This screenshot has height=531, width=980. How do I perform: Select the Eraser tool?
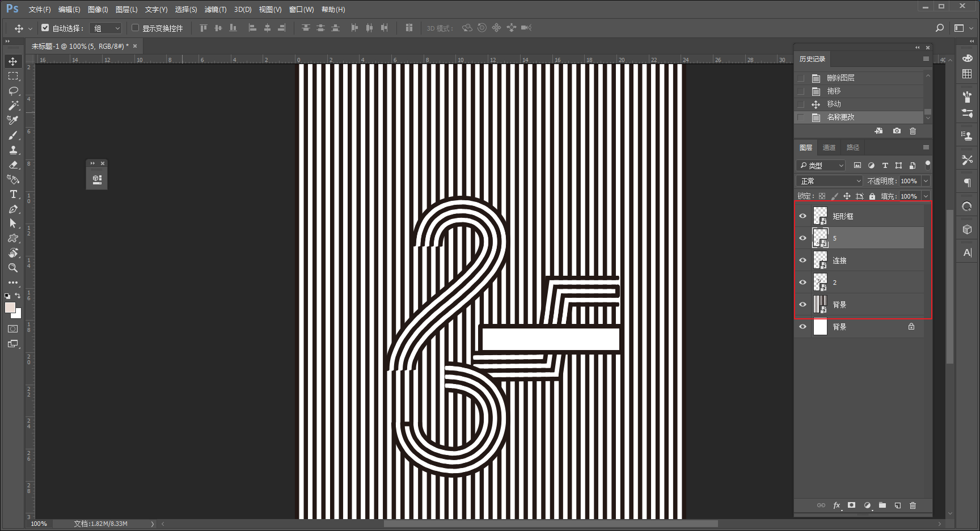pos(13,165)
